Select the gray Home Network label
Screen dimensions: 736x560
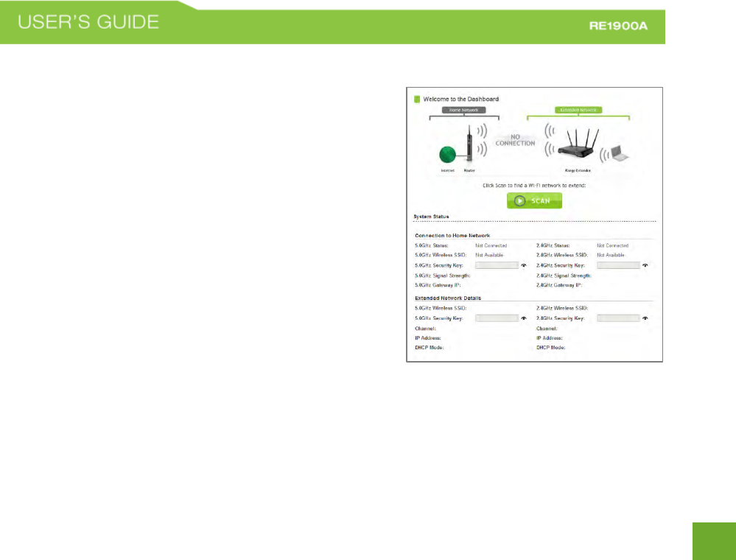coord(463,111)
